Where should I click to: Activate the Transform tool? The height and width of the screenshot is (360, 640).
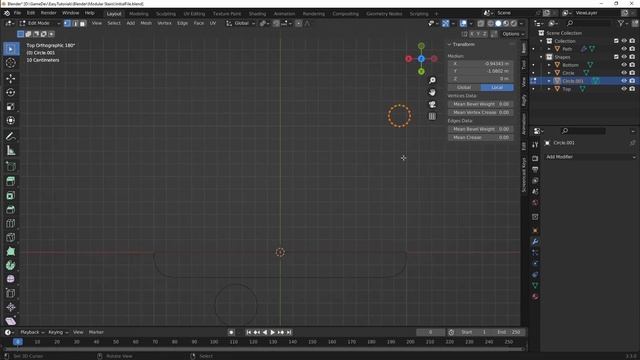11,120
